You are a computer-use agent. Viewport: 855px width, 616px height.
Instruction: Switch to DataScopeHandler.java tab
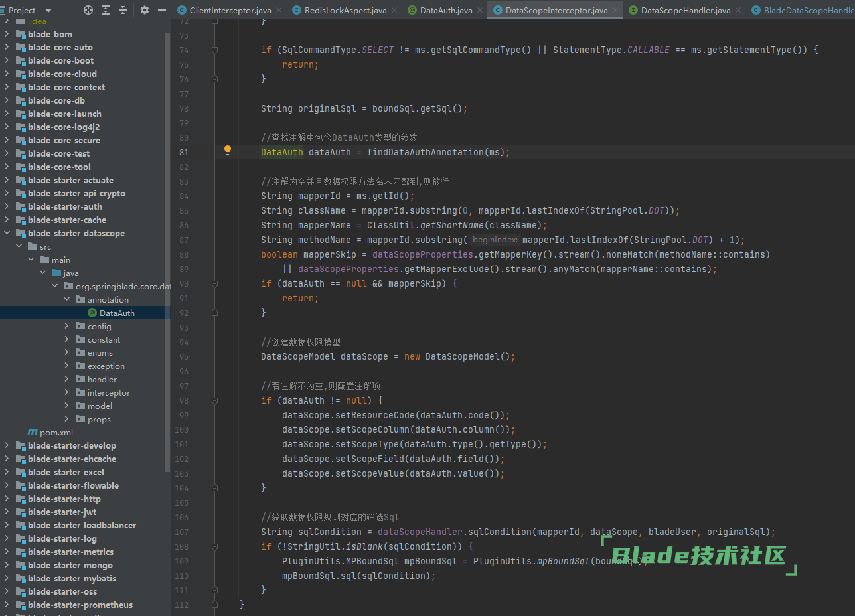[x=686, y=10]
